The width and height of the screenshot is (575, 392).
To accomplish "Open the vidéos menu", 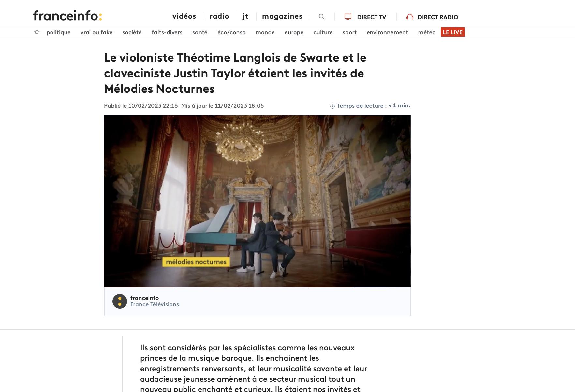I will click(x=184, y=16).
